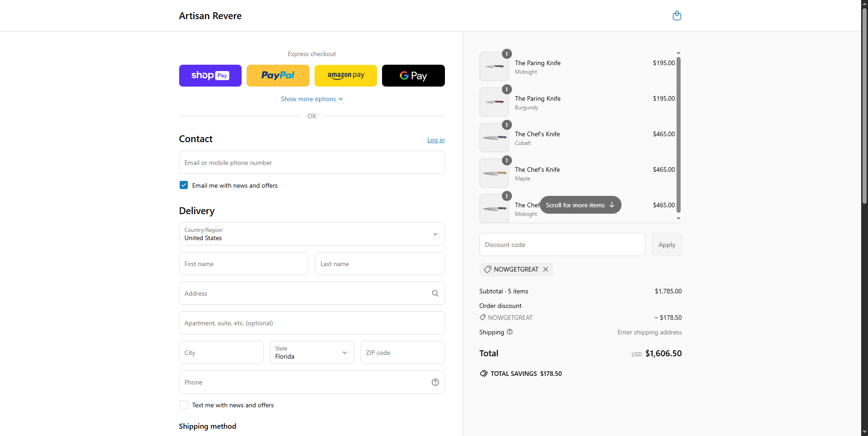Open the Country/Region dropdown
Screen dimensions: 868x436
point(312,234)
